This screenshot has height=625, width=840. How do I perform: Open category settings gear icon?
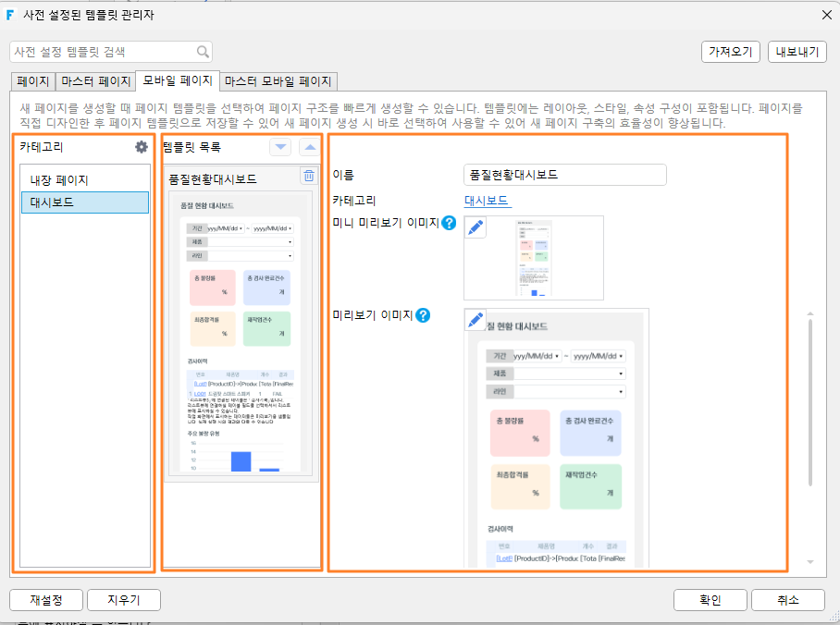point(141,147)
